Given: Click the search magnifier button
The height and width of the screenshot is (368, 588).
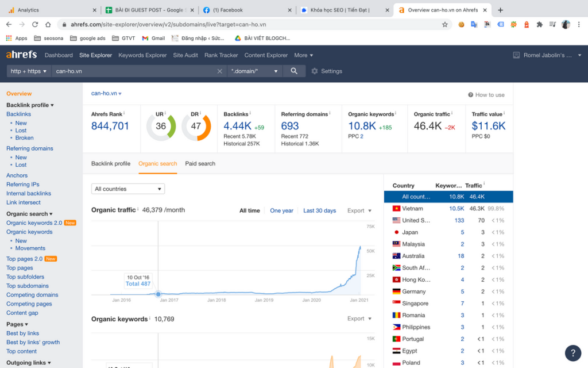Looking at the screenshot, I should (x=294, y=71).
